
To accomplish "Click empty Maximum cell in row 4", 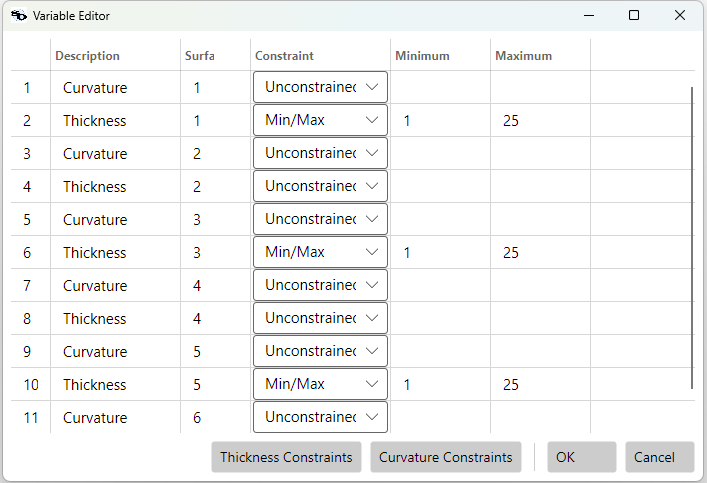I will coord(541,186).
